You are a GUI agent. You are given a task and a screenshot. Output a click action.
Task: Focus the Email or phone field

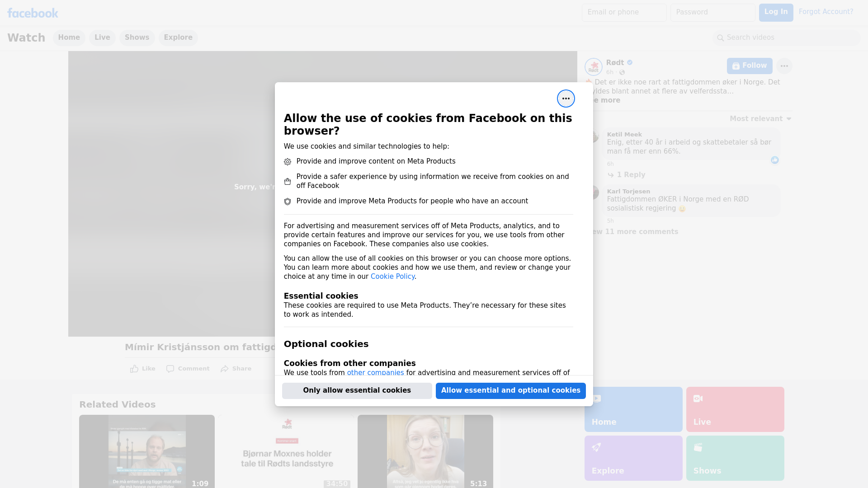(624, 13)
